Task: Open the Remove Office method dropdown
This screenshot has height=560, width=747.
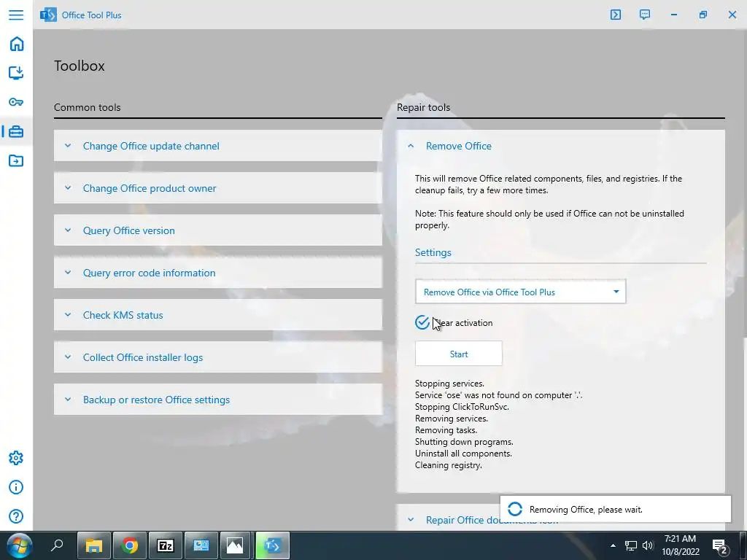Action: (x=520, y=292)
